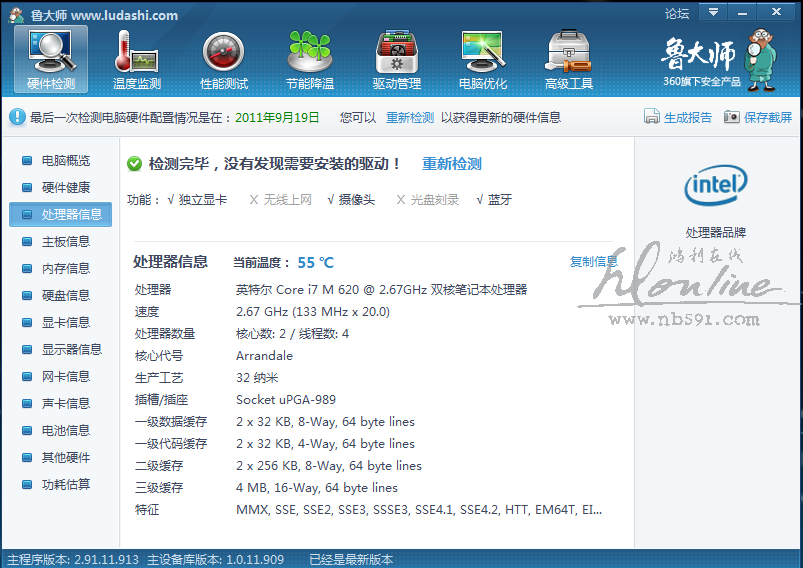Viewport: 803px width, 568px height.
Task: Open the 论坛 forum link
Action: (677, 13)
